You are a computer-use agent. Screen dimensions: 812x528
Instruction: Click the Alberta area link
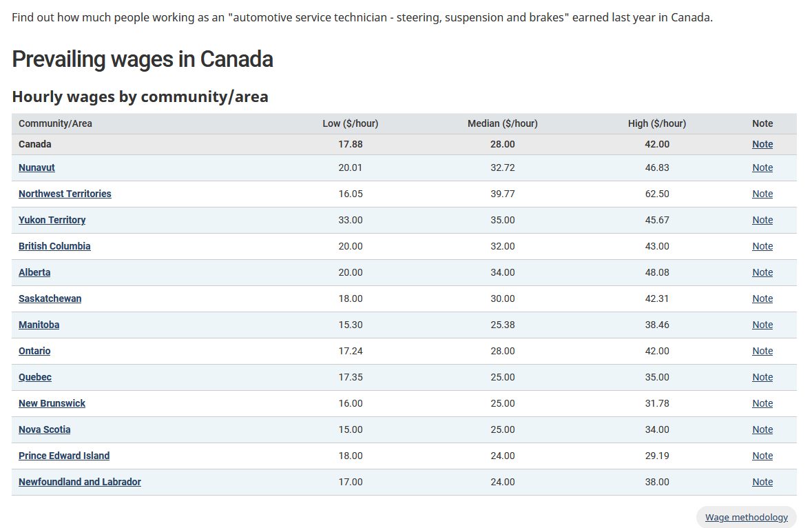(34, 272)
